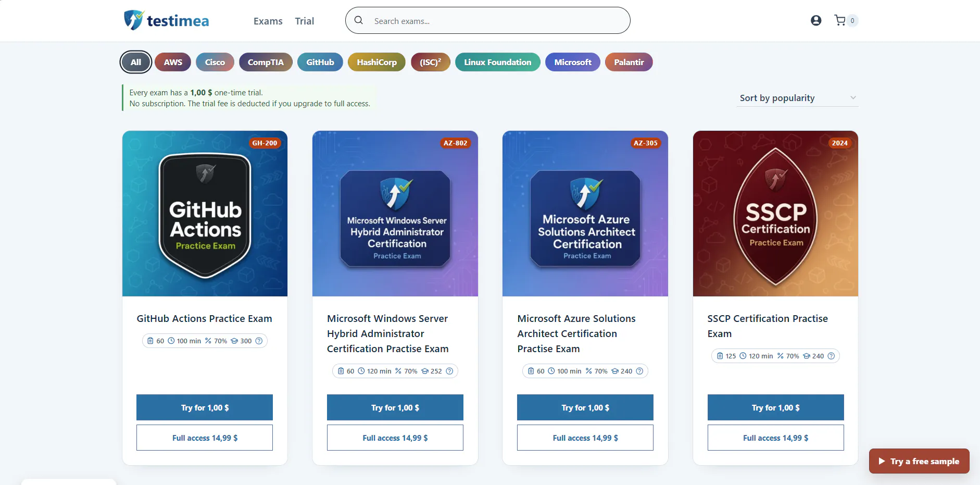980x485 pixels.
Task: Click the GH-200 badge
Action: coord(265,143)
